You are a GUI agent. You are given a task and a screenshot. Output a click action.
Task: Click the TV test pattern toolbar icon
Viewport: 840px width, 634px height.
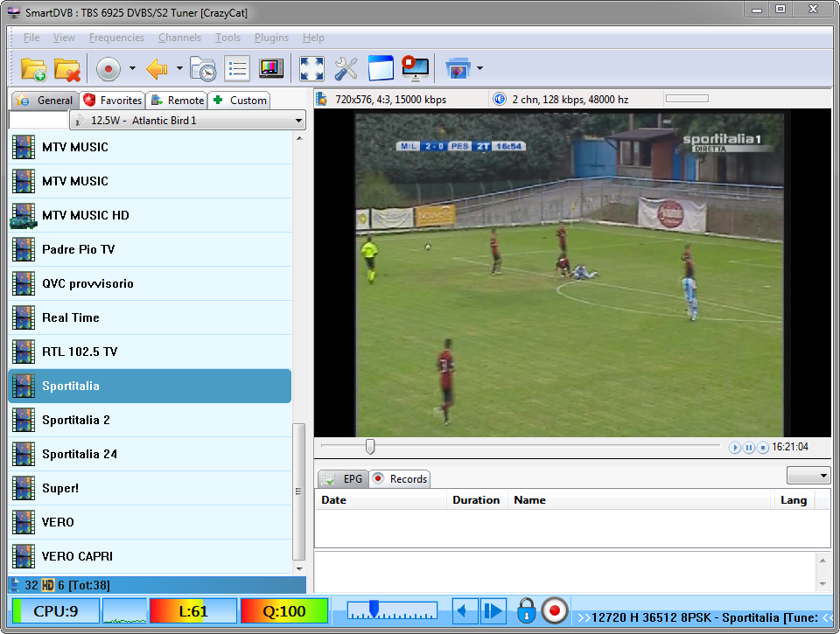[271, 69]
